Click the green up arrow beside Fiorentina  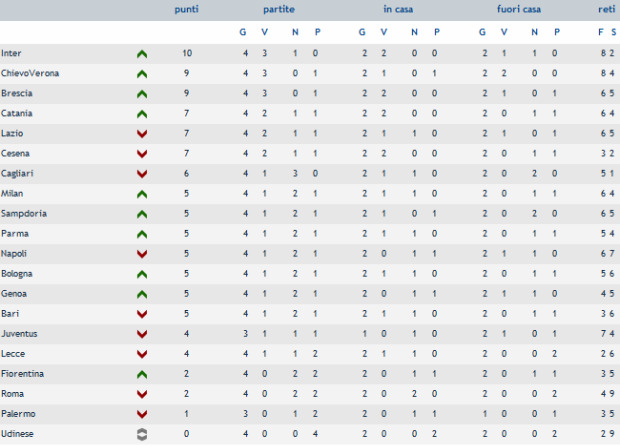pyautogui.click(x=142, y=374)
